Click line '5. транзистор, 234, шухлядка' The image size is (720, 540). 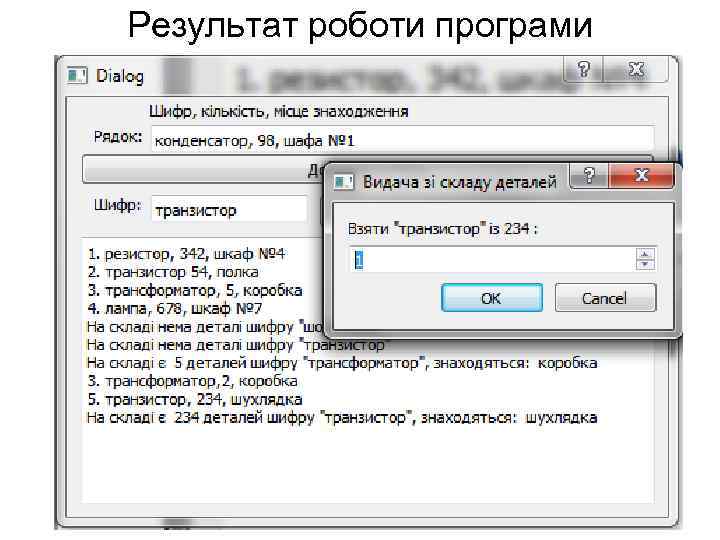(195, 399)
